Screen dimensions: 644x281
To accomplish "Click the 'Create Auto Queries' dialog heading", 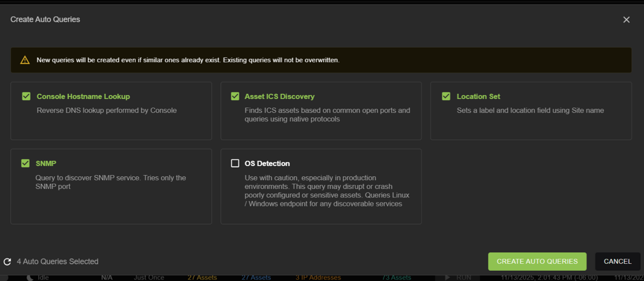I will click(x=45, y=19).
